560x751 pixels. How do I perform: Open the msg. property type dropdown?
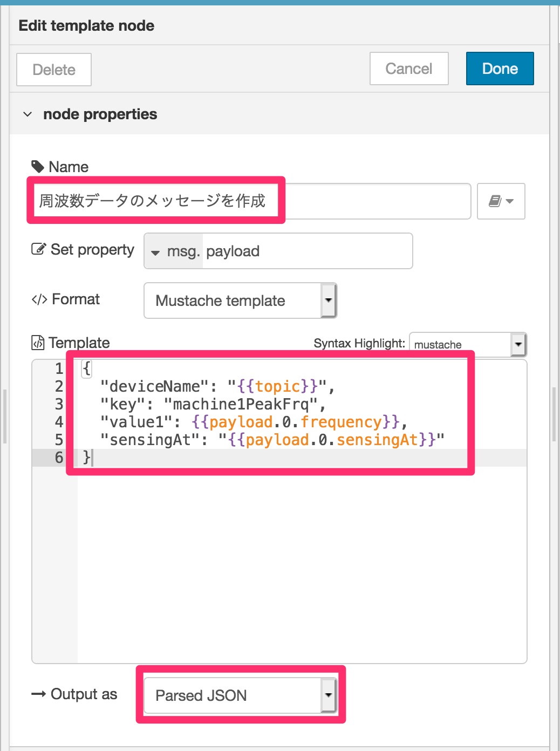point(174,251)
